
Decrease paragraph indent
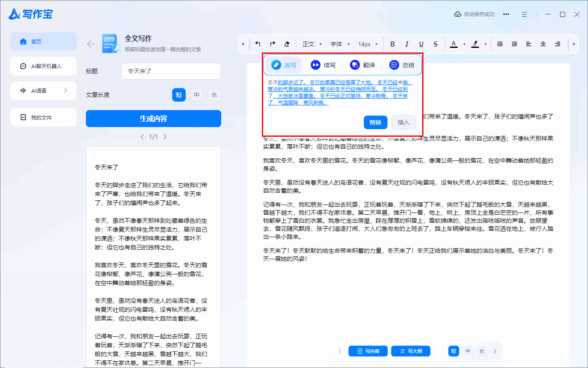514,44
